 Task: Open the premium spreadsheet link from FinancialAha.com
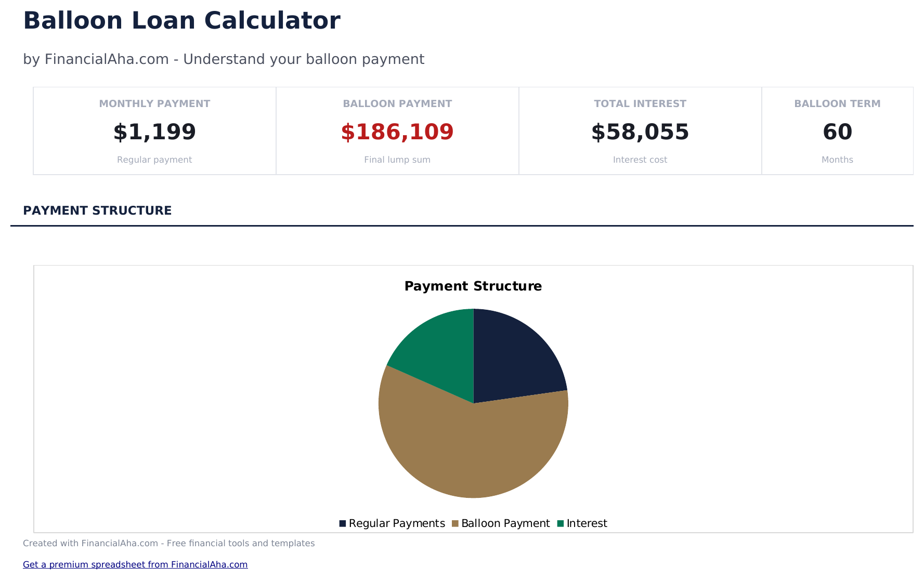[x=135, y=564]
